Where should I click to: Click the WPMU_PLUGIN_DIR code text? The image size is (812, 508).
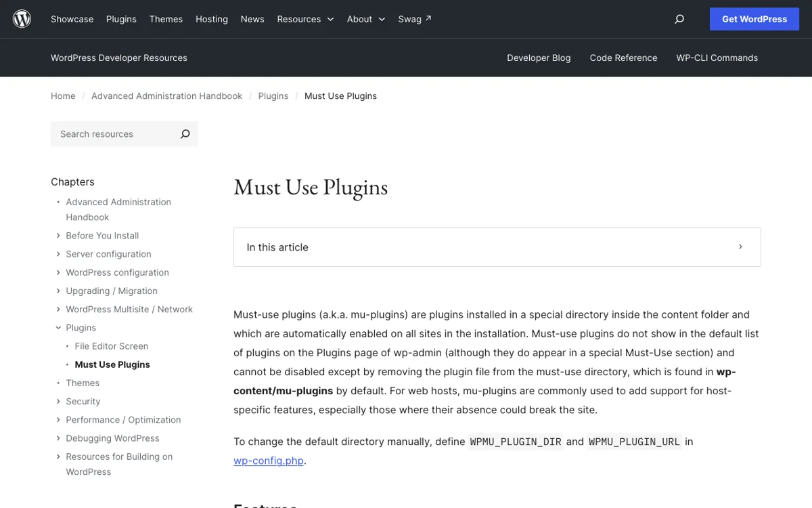click(x=516, y=442)
